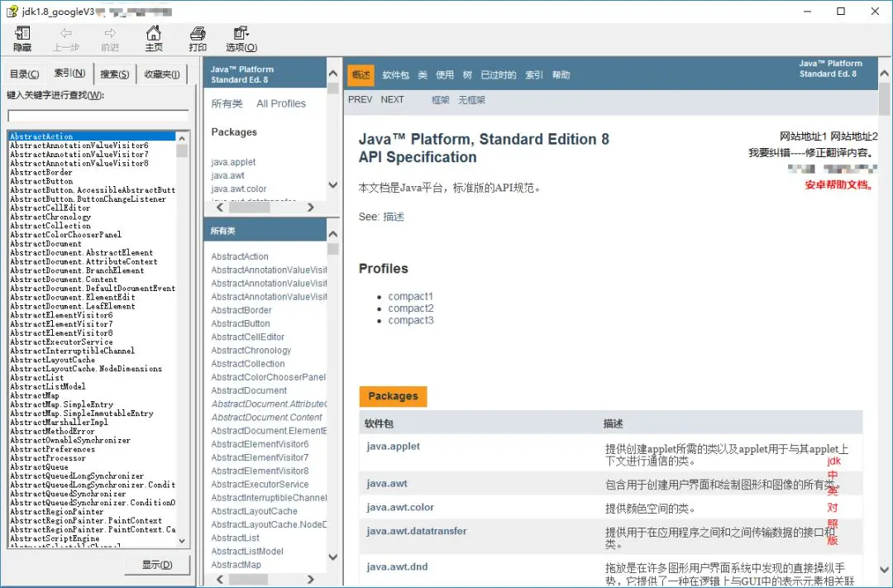Image resolution: width=893 pixels, height=588 pixels.
Task: Click packages frame scroll-right arrow
Action: pyautogui.click(x=310, y=208)
